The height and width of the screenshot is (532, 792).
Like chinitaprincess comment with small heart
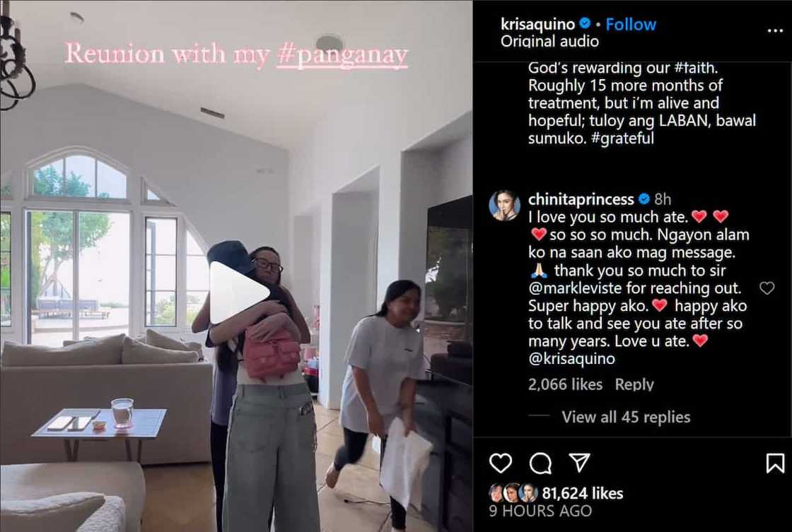[767, 288]
